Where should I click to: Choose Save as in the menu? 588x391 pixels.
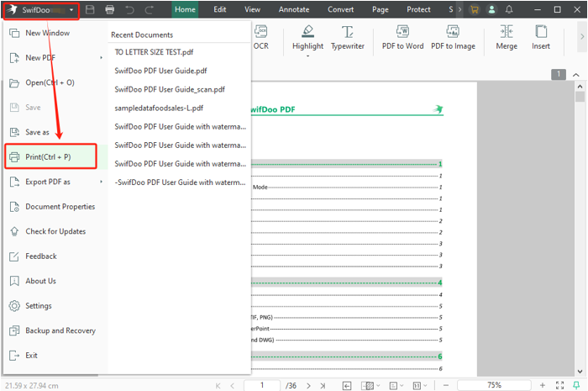tap(54, 132)
